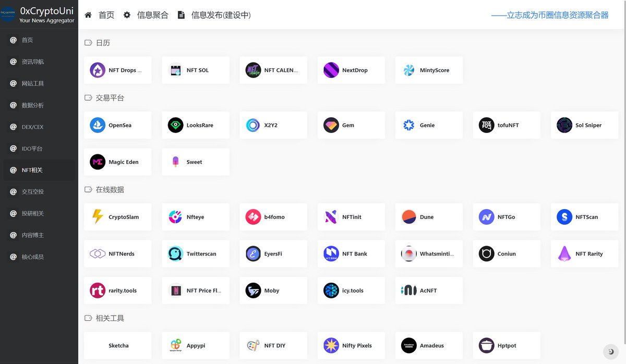Open the EyersFi card

273,254
